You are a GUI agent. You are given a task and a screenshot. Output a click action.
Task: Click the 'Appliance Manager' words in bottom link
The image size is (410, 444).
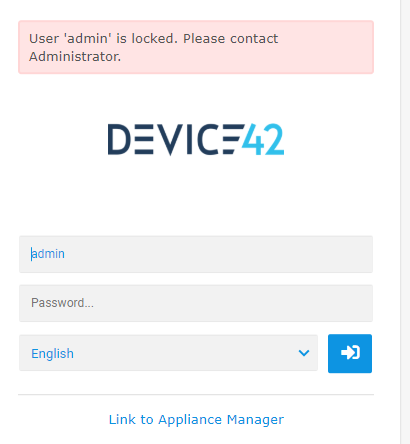221,419
